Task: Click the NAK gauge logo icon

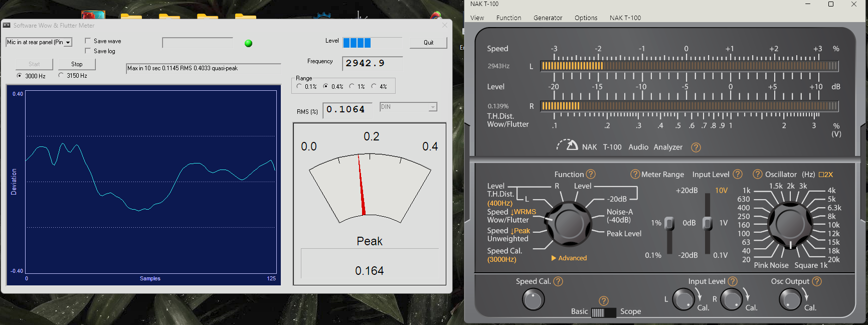Action: point(567,145)
